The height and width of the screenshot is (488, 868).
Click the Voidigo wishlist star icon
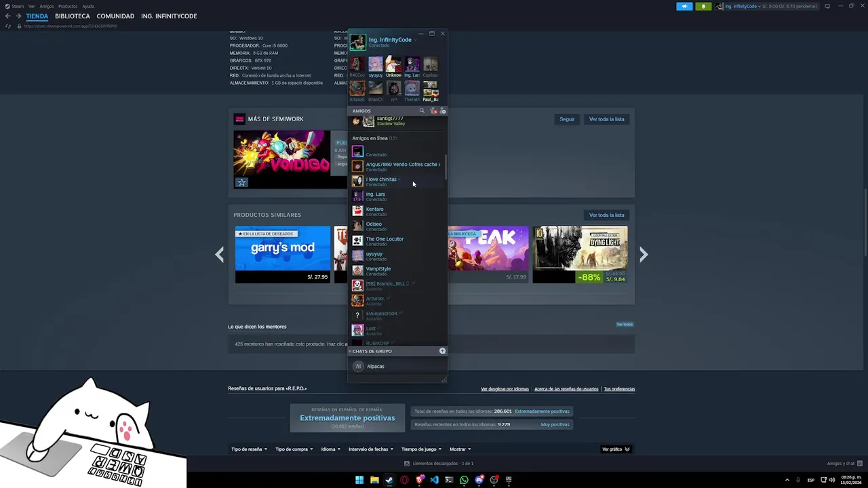(x=241, y=182)
